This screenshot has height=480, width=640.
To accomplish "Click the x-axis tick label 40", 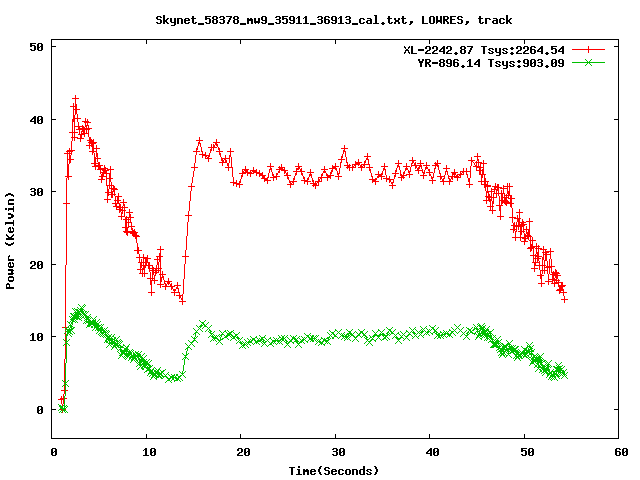I will point(432,452).
